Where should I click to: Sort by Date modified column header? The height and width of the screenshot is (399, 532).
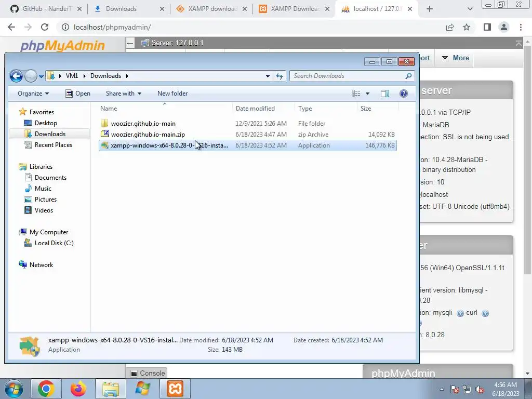[x=263, y=109]
